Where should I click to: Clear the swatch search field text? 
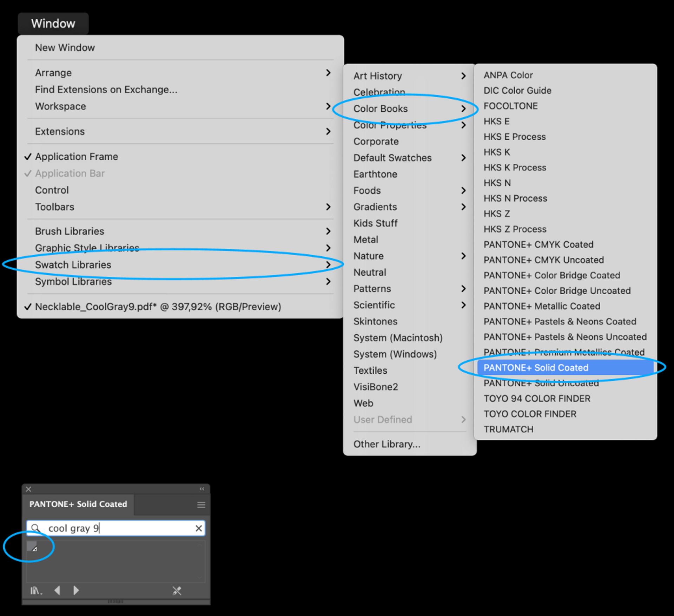point(199,528)
